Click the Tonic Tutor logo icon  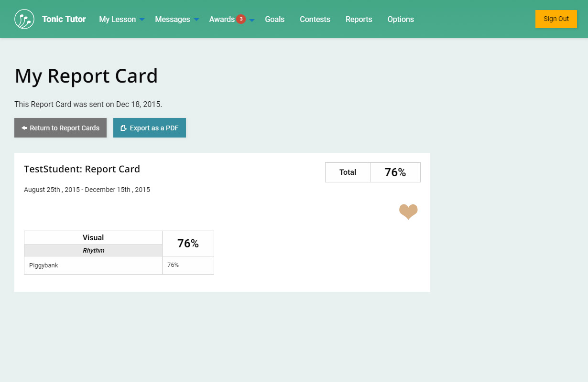point(24,19)
